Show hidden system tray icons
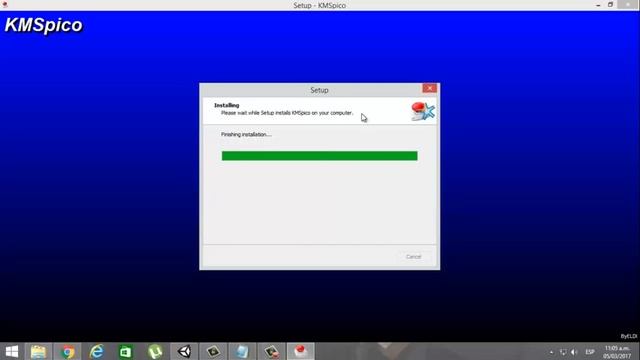640x360 pixels. pos(551,352)
